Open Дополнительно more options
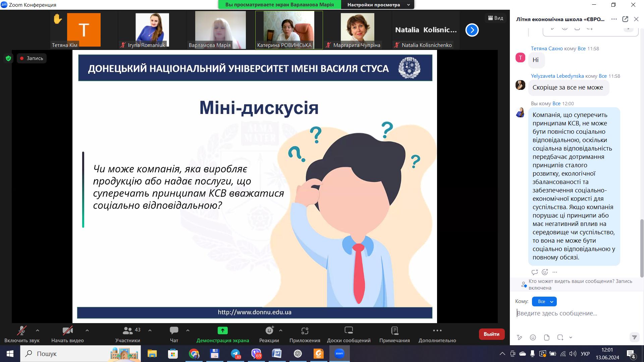The image size is (644, 362). point(437,334)
